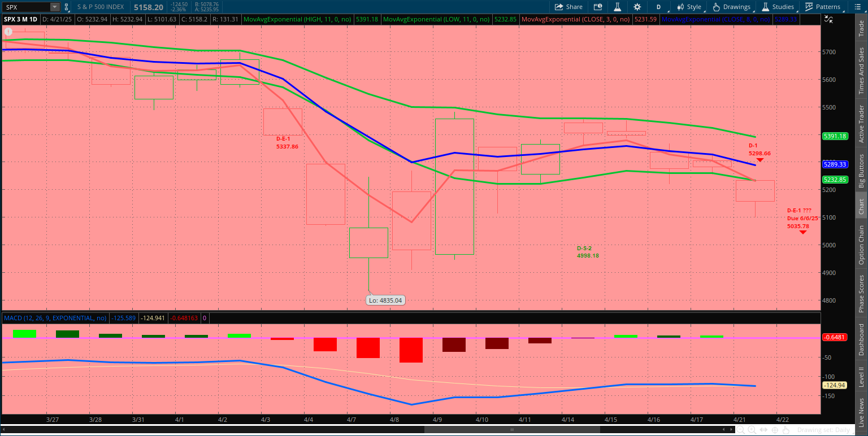The width and height of the screenshot is (868, 436).
Task: Click the D-1 5298.66 annotation
Action: click(x=759, y=149)
